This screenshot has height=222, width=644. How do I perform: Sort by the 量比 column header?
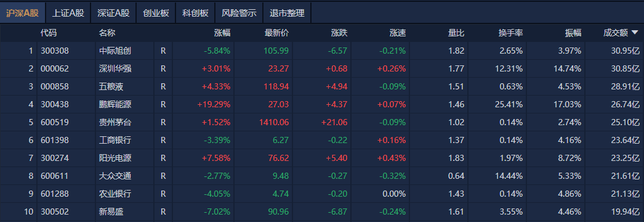coord(456,33)
